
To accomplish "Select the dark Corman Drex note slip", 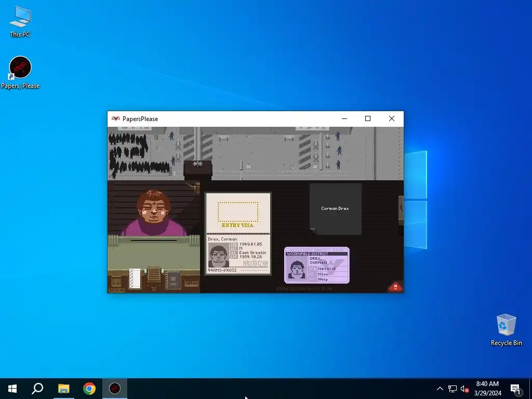I will (335, 209).
